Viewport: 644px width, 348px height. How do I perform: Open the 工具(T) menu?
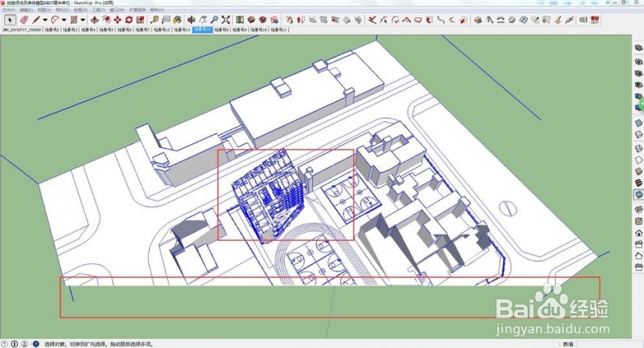99,10
